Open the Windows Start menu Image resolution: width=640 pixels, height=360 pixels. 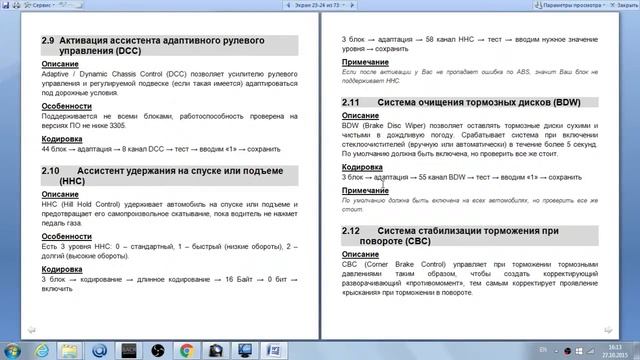12,351
